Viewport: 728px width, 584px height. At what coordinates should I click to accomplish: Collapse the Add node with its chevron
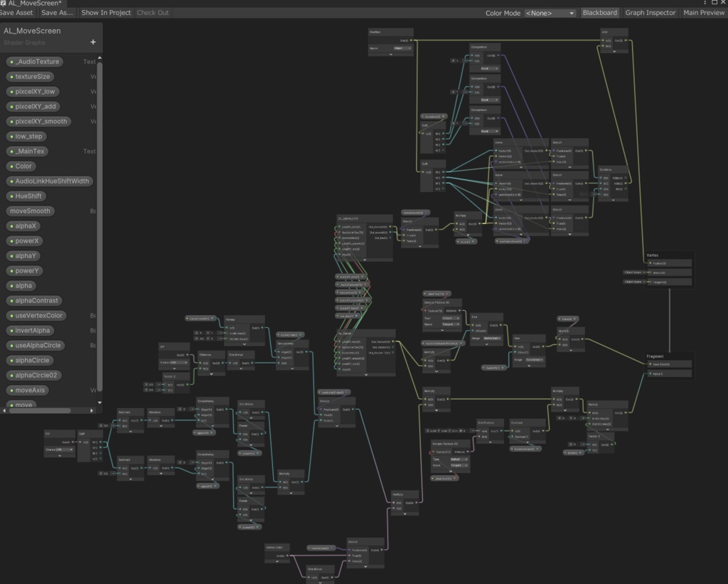click(x=614, y=51)
